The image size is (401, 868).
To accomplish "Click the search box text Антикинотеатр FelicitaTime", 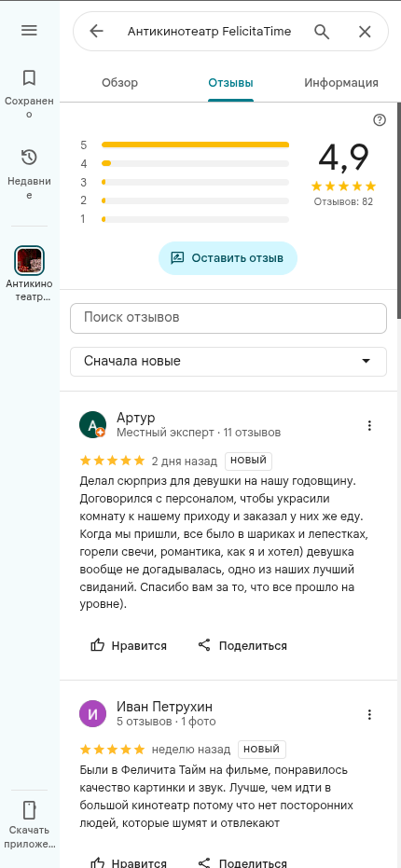I will point(210,32).
